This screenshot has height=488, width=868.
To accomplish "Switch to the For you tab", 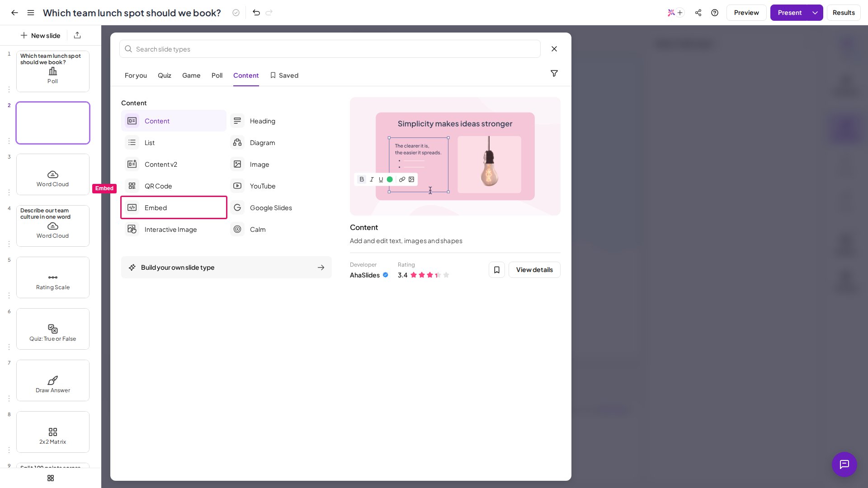I will 136,75.
